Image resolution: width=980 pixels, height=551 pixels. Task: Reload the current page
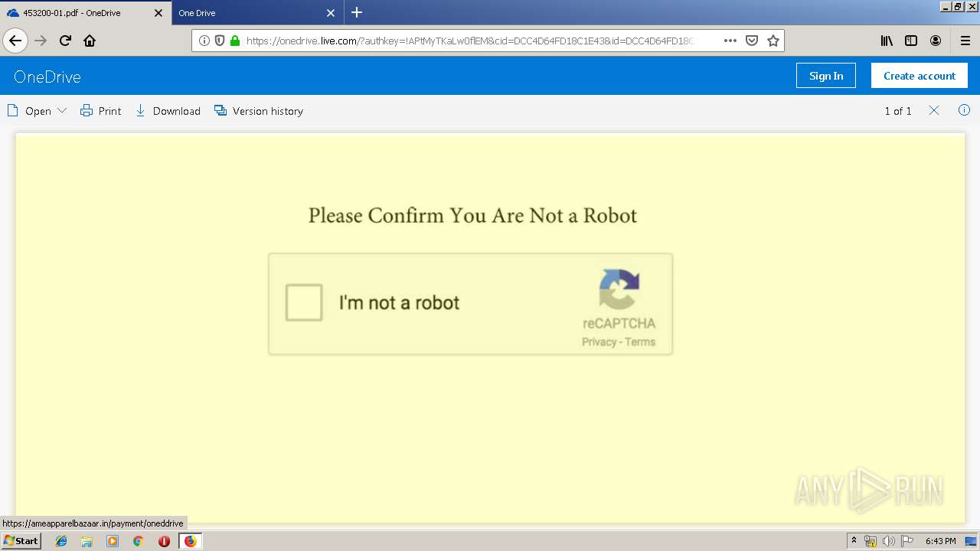pos(65,41)
